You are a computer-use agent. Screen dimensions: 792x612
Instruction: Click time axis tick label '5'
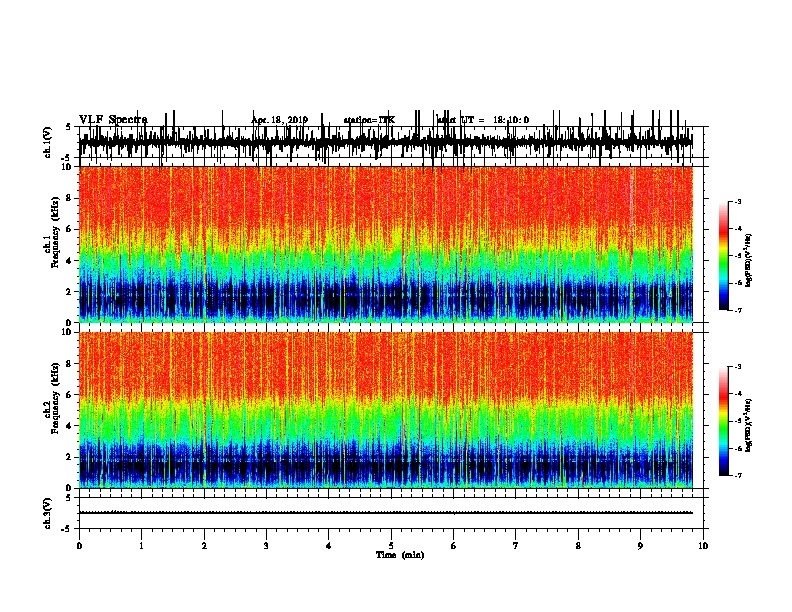pos(391,546)
